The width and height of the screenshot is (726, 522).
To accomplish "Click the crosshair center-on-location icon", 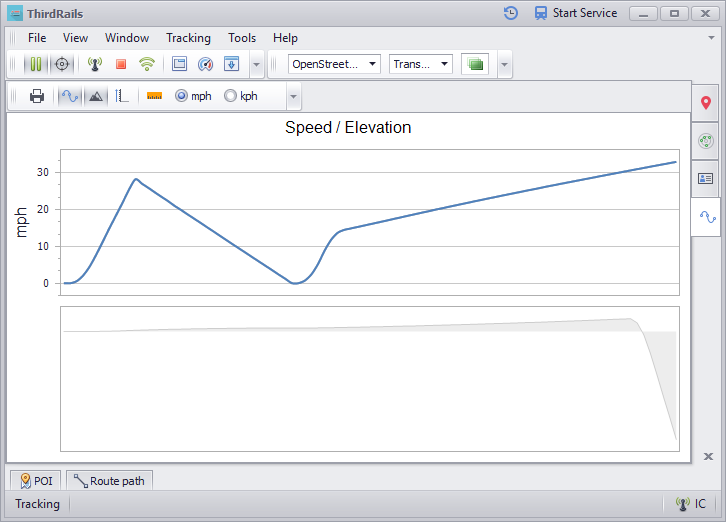I will (x=62, y=64).
